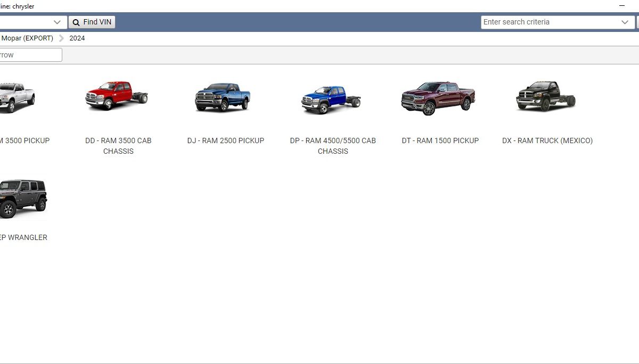Click the DT - RAM 1500 PICKUP label
Screen dimensions: 639x364
click(x=440, y=140)
